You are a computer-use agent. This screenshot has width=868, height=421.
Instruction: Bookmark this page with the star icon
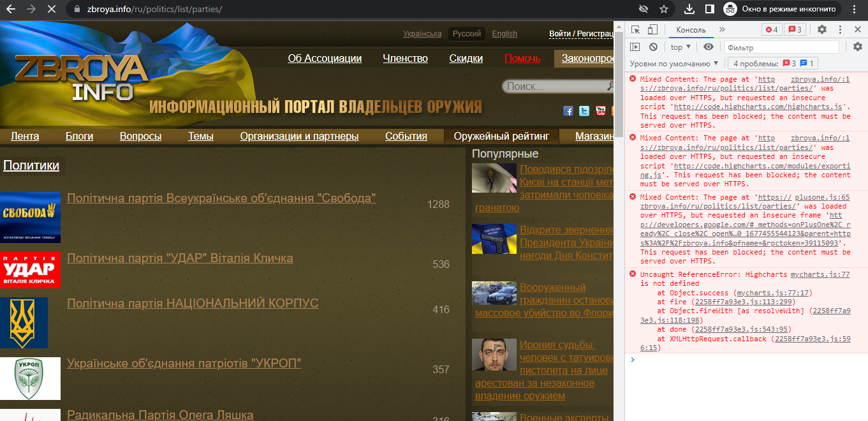pos(663,10)
